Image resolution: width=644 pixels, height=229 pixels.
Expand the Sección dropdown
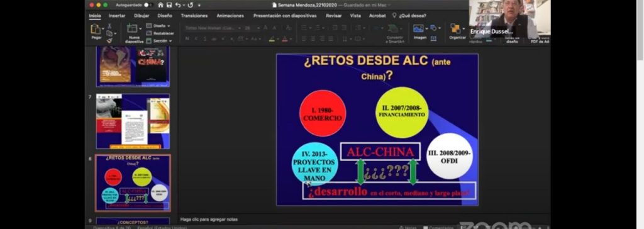tap(159, 41)
